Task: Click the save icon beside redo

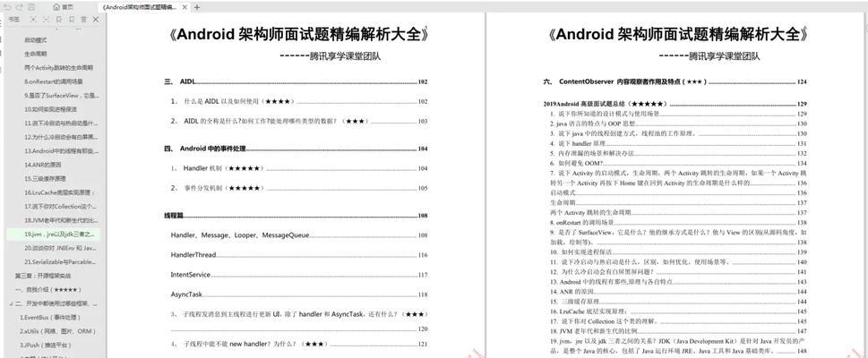Action: point(31,7)
